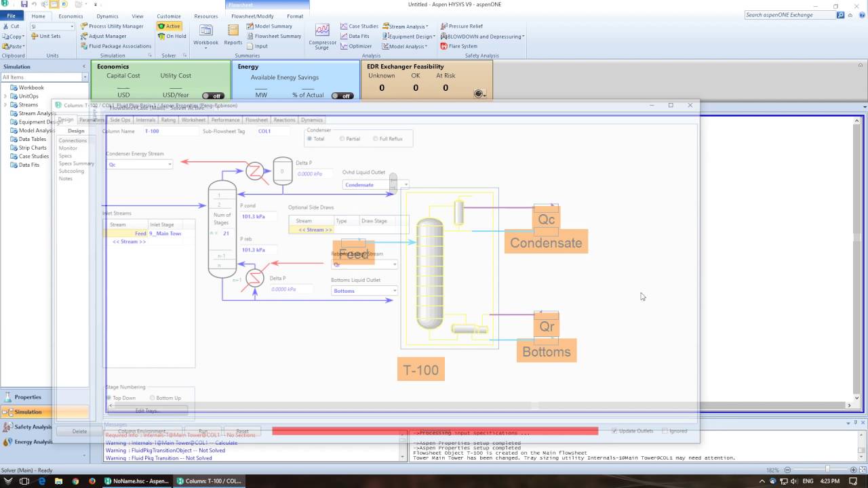Click the Run button in column window

[x=203, y=431]
